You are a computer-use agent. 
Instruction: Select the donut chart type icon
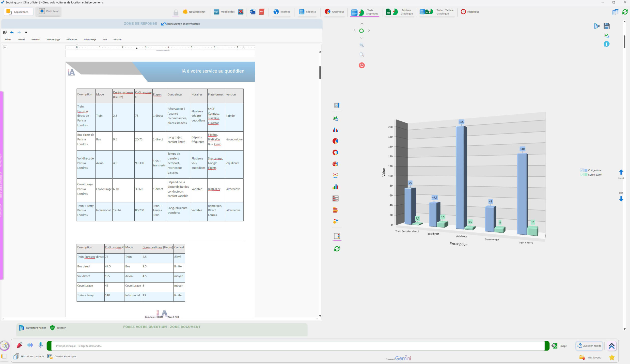click(x=335, y=152)
